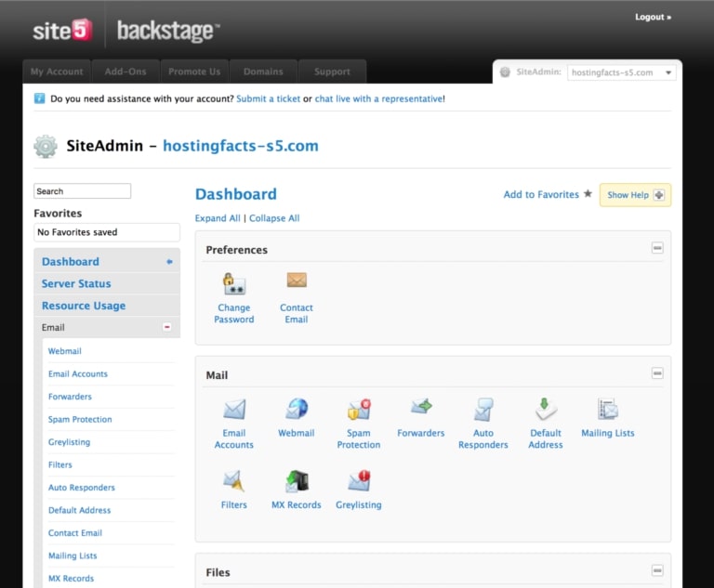Click the backstage logo text
The height and width of the screenshot is (588, 714).
tap(168, 31)
